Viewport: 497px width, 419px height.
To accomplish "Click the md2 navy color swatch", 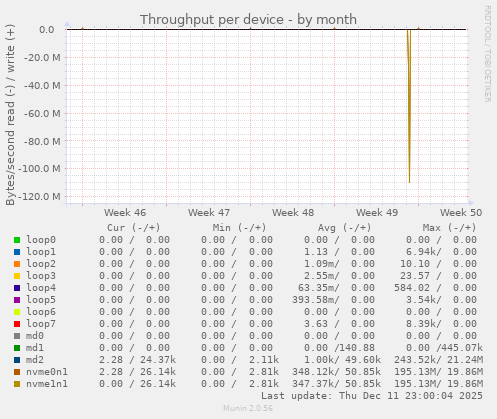I will [x=17, y=360].
